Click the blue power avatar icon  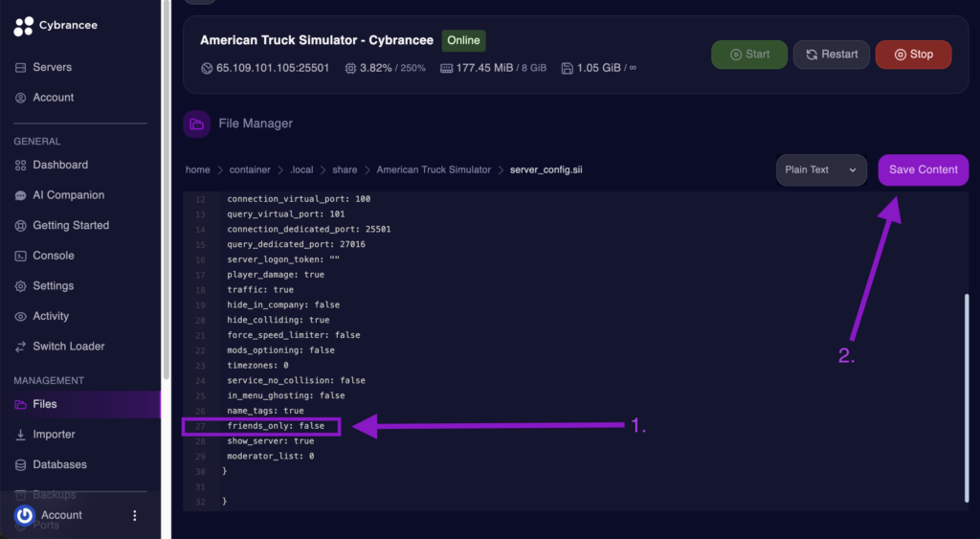pos(24,515)
